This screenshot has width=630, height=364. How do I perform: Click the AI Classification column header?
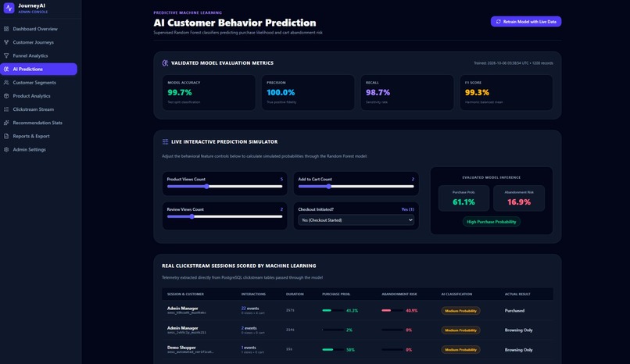456,294
